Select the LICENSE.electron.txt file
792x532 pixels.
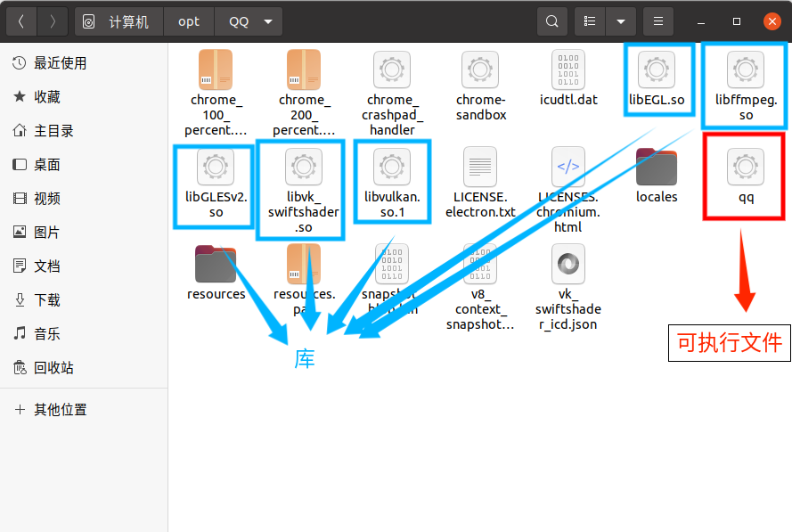coord(480,183)
